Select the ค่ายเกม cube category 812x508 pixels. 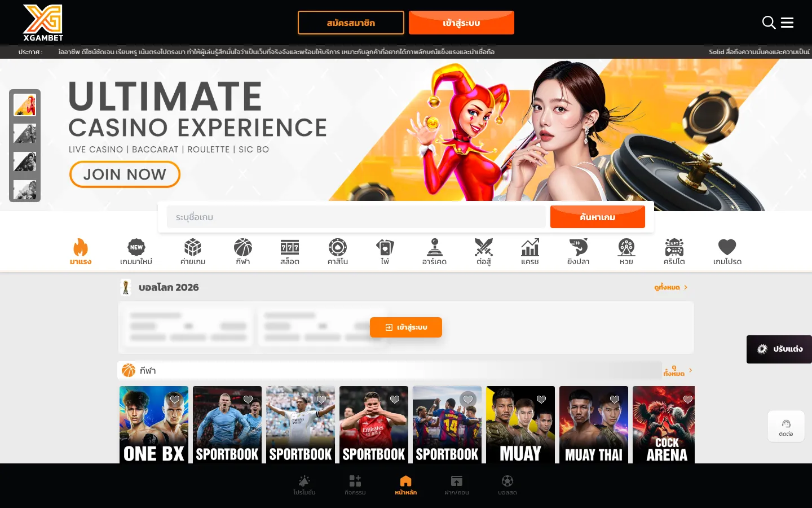(193, 252)
